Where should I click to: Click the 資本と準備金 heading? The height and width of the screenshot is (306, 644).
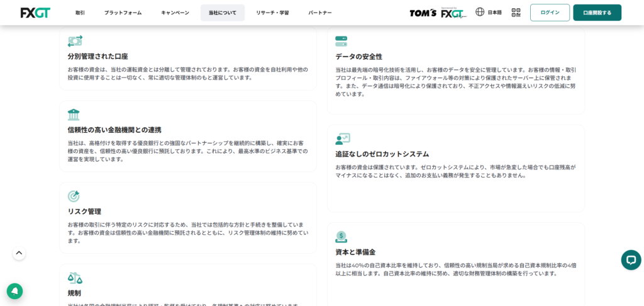click(355, 252)
